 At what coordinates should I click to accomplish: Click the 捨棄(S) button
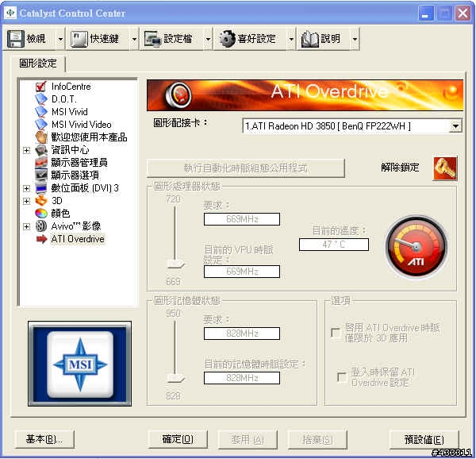(317, 439)
